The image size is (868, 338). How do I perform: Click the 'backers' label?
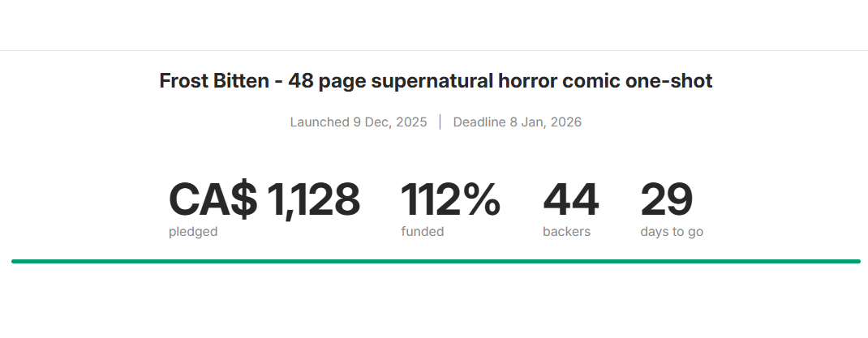pos(566,232)
